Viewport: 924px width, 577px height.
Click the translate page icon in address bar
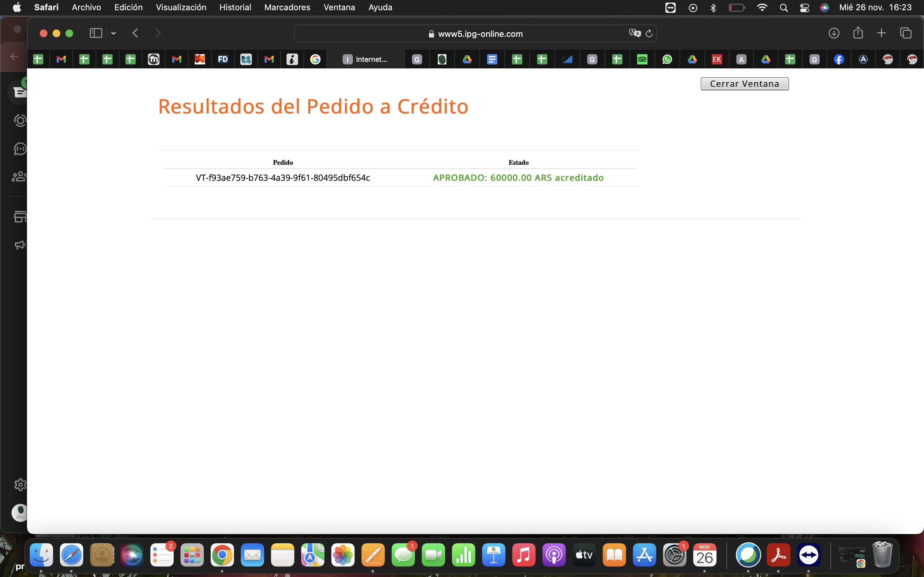634,33
